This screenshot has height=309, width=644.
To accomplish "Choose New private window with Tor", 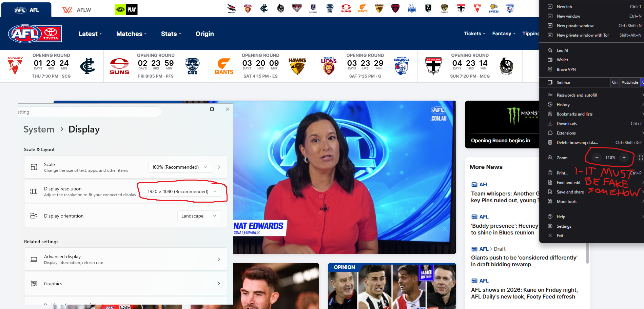I will [x=591, y=35].
